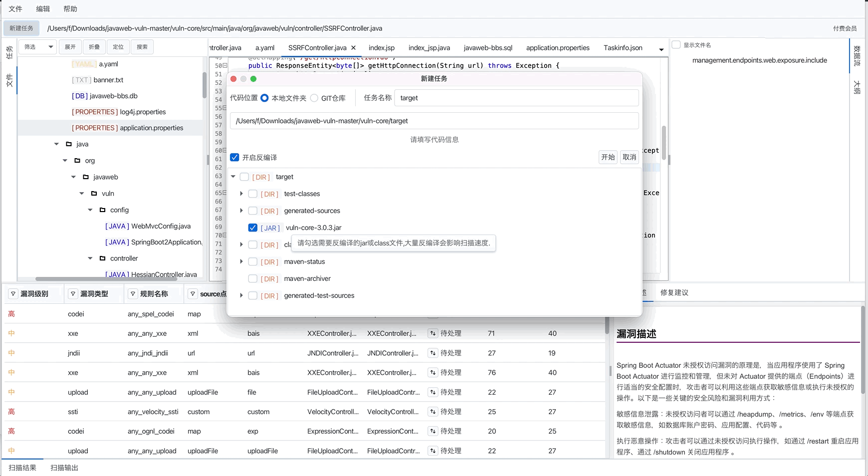Open the 筛选 dropdown

click(38, 47)
